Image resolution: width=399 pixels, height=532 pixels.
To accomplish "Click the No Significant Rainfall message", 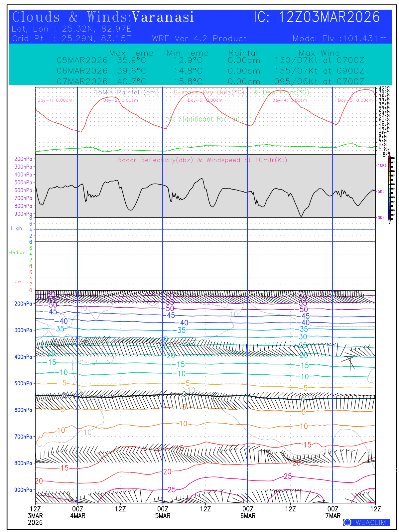I will 203,119.
